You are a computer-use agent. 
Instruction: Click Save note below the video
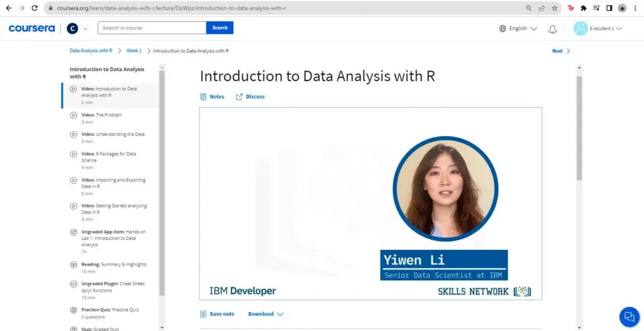click(217, 314)
